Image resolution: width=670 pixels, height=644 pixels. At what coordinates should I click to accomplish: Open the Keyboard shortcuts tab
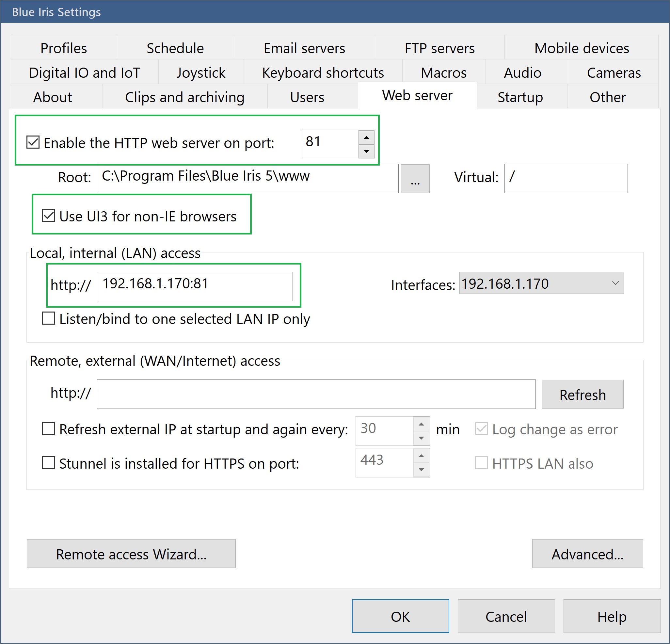323,72
